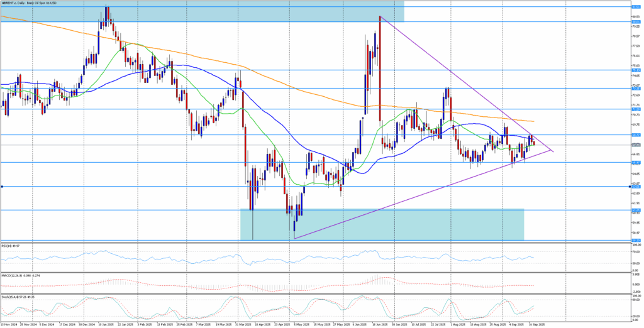Image resolution: width=644 pixels, height=328 pixels.
Task: Click the 80.01 price level tag
Action: (635, 22)
